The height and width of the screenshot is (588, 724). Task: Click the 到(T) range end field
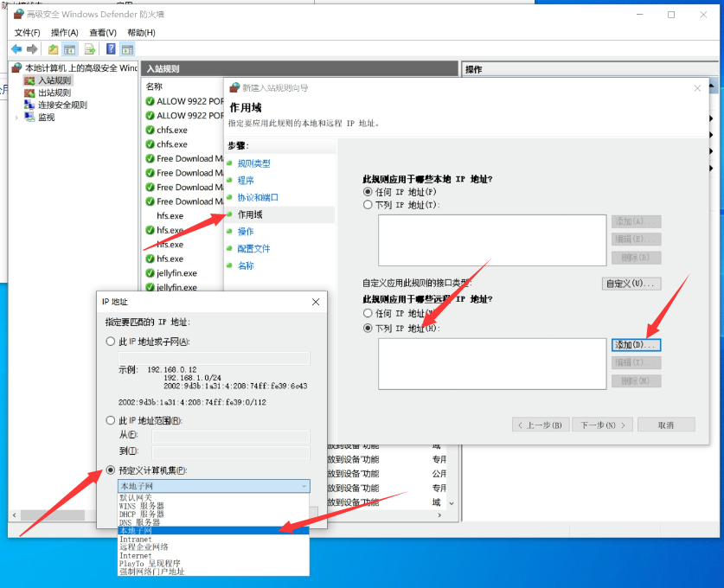(231, 452)
